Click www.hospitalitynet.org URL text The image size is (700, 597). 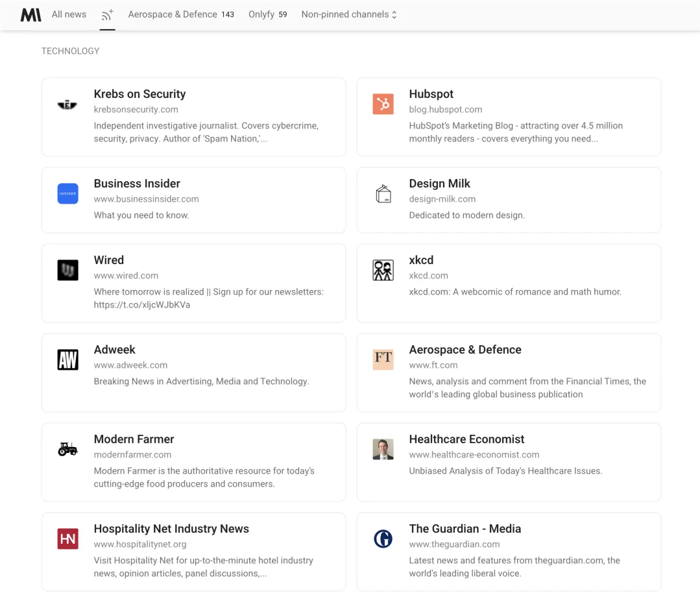pos(140,544)
